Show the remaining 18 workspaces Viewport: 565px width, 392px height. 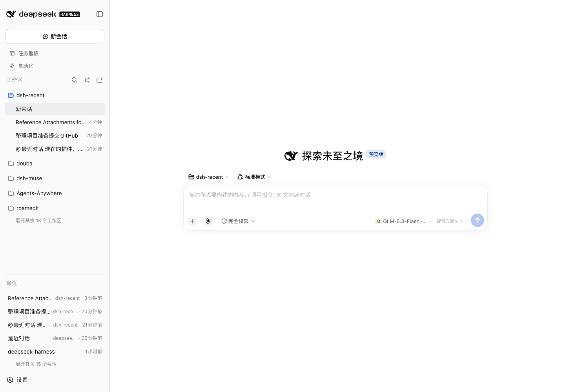(38, 221)
